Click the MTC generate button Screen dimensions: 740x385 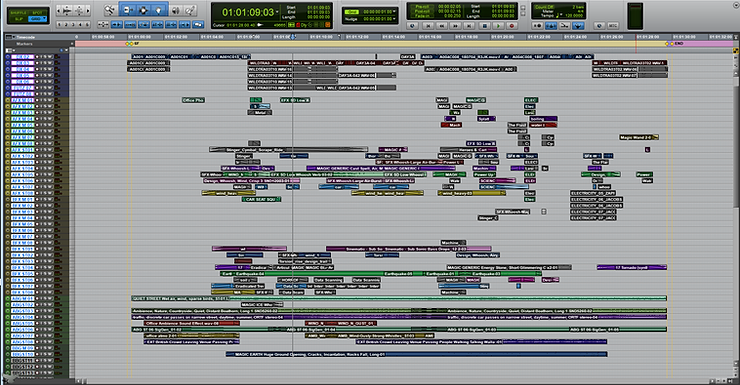pos(613,25)
